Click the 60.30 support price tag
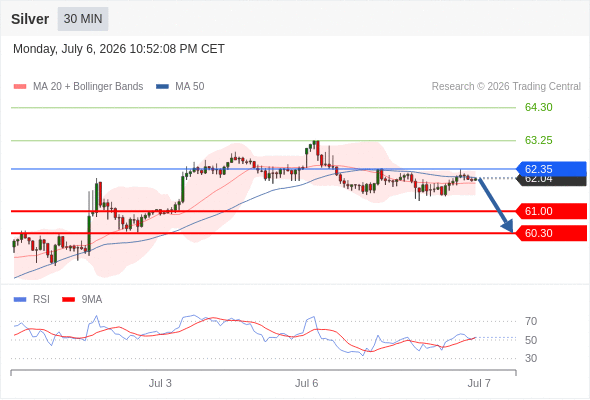Viewport: 590px width, 400px height. [551, 233]
